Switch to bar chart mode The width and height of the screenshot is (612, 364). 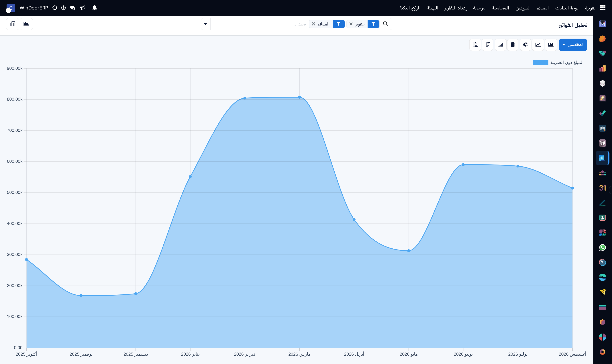point(551,45)
